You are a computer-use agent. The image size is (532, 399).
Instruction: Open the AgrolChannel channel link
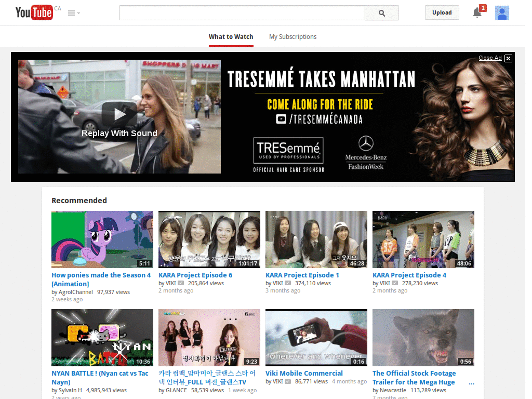(75, 292)
